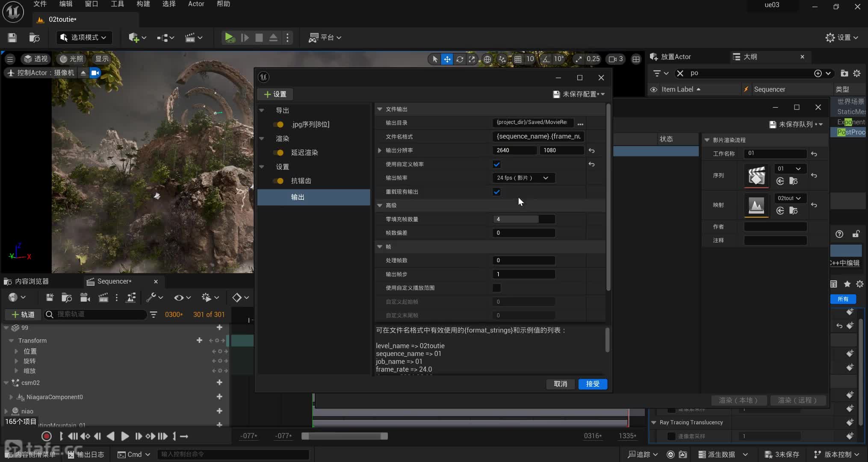Screen dimensions: 868x462
Task: Click 渲染（本地）button
Action: point(738,400)
